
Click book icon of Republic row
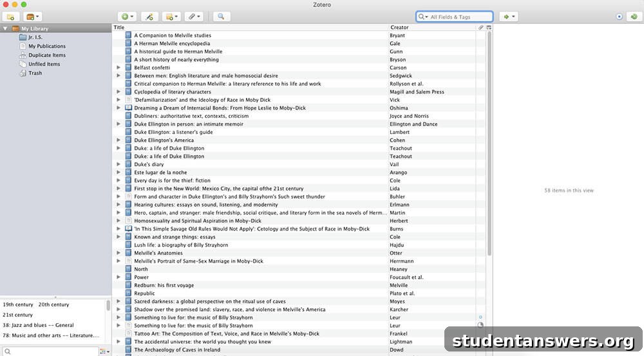click(x=128, y=293)
